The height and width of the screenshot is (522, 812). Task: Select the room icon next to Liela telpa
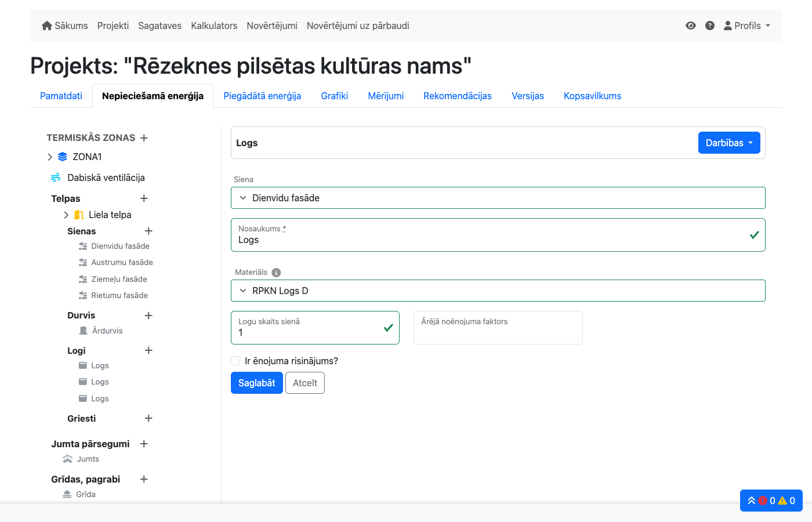coord(78,215)
